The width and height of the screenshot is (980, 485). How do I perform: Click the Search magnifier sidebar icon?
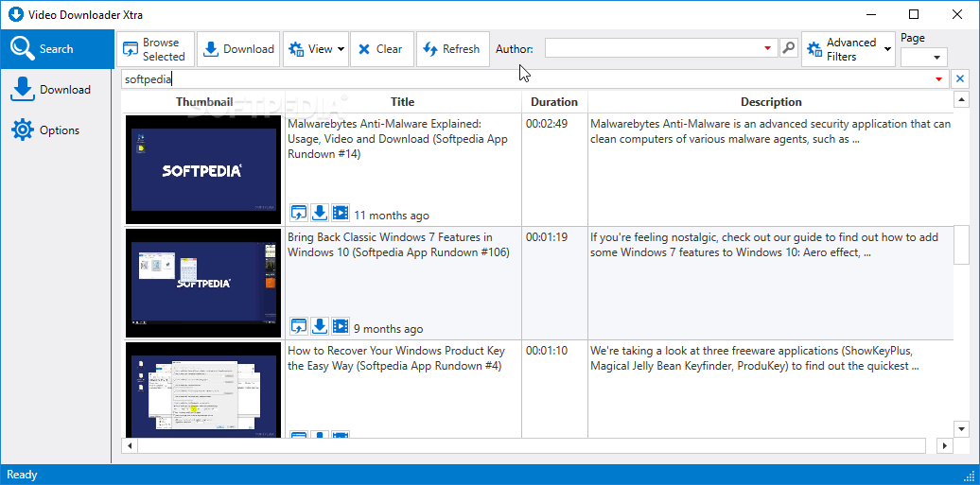click(x=22, y=49)
